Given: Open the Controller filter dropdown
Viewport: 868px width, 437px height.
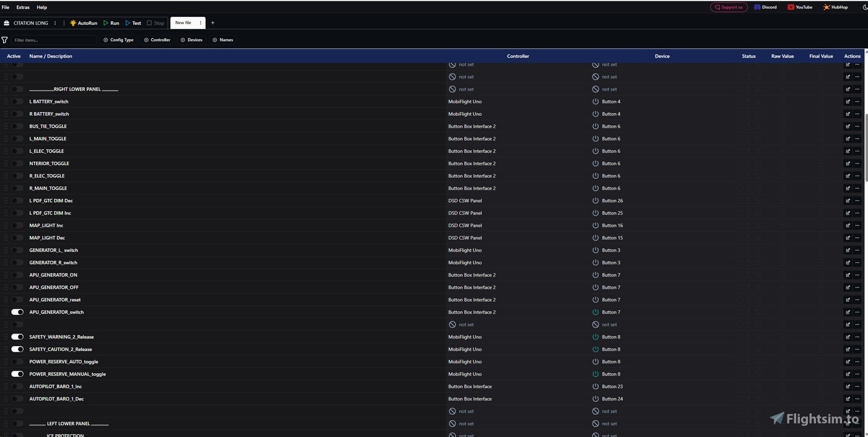Looking at the screenshot, I should pyautogui.click(x=157, y=40).
